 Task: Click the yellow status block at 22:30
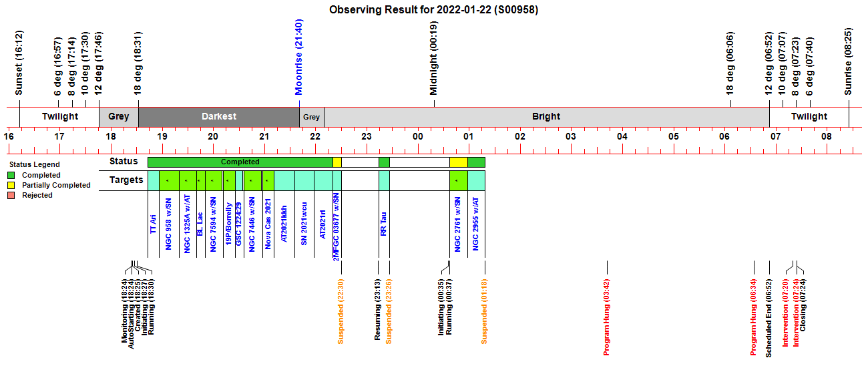(x=337, y=162)
